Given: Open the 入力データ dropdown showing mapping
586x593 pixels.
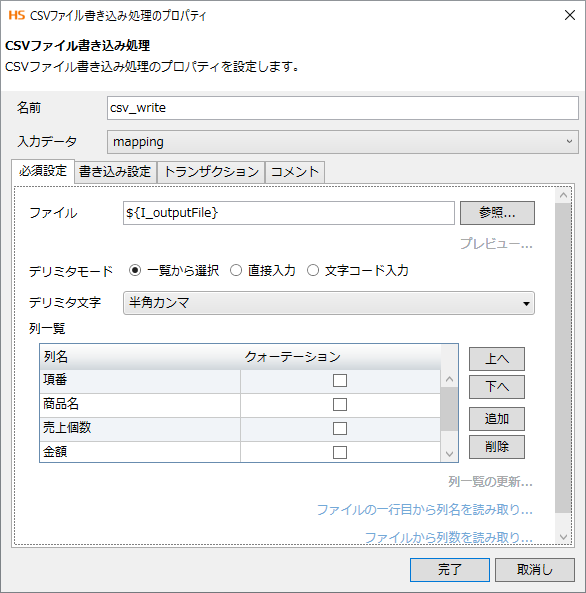Looking at the screenshot, I should pyautogui.click(x=342, y=142).
